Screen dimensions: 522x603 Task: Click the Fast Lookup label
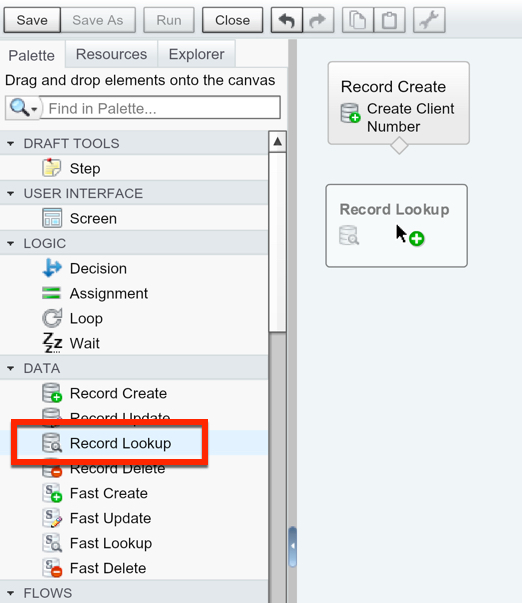[111, 543]
